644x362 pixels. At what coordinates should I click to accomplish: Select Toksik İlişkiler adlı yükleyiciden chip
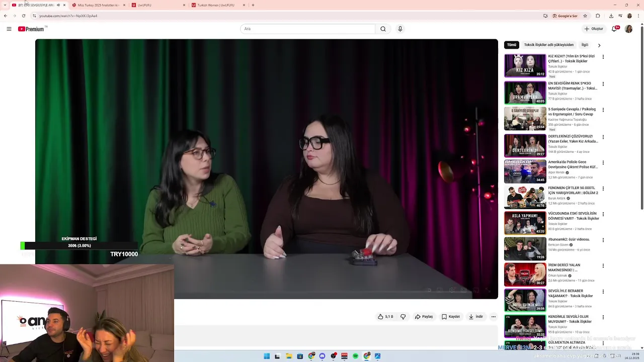pos(548,45)
